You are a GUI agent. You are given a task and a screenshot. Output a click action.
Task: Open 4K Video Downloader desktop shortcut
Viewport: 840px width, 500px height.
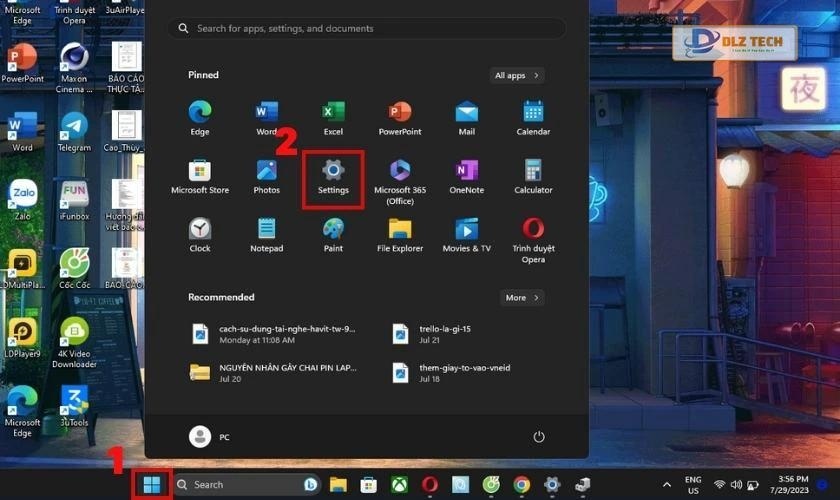point(74,343)
